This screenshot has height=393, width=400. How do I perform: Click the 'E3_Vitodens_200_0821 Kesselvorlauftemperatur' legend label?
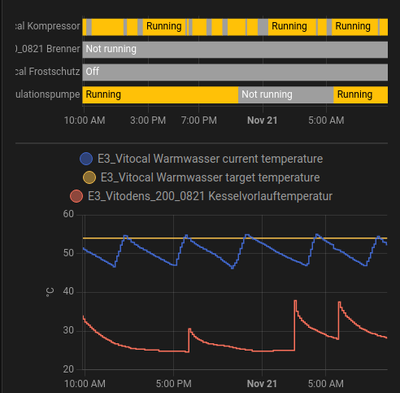tap(210, 196)
